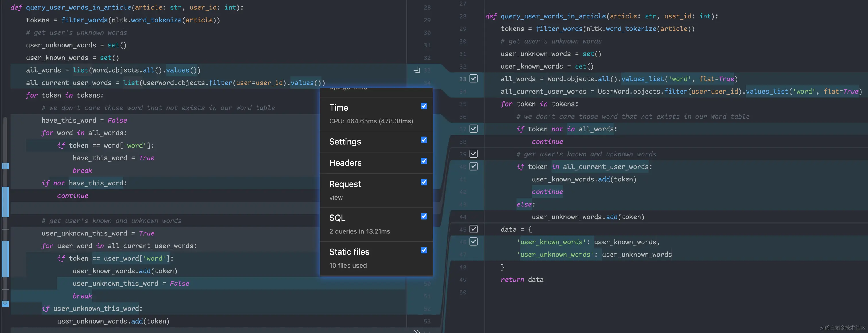
Task: Disable the Settings panel checkbox
Action: click(424, 140)
